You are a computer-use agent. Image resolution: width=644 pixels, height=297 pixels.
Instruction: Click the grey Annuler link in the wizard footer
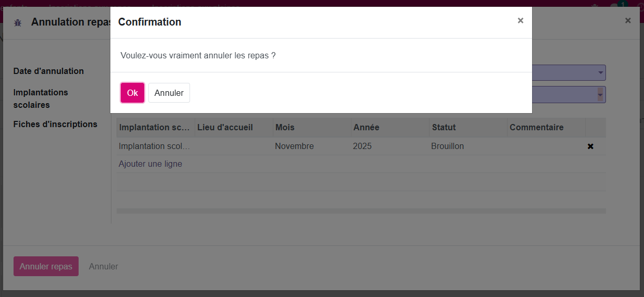pyautogui.click(x=103, y=266)
